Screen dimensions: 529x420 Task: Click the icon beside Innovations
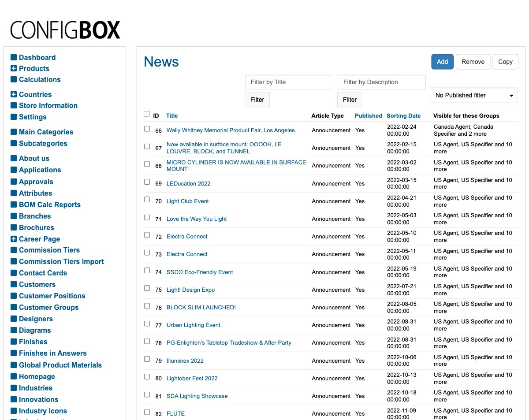click(x=14, y=399)
